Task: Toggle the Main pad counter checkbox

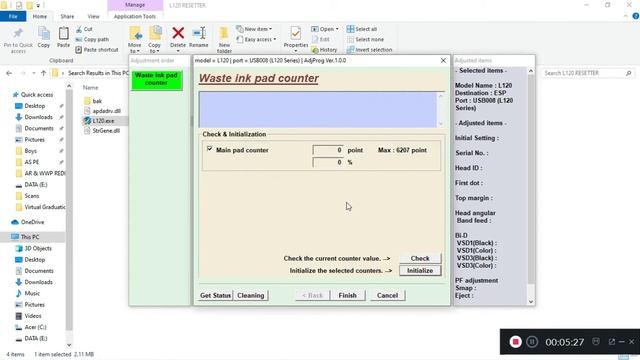Action: tap(209, 149)
